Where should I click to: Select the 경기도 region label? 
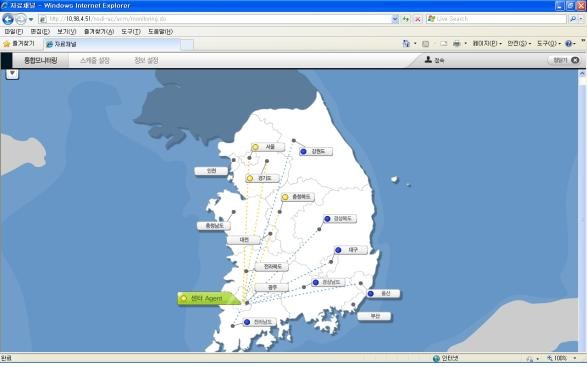262,178
